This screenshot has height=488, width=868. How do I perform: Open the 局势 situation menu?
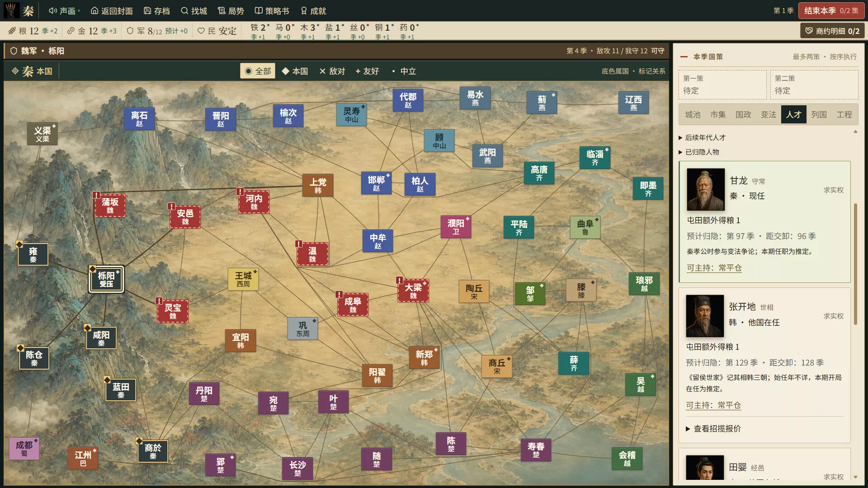pos(231,11)
